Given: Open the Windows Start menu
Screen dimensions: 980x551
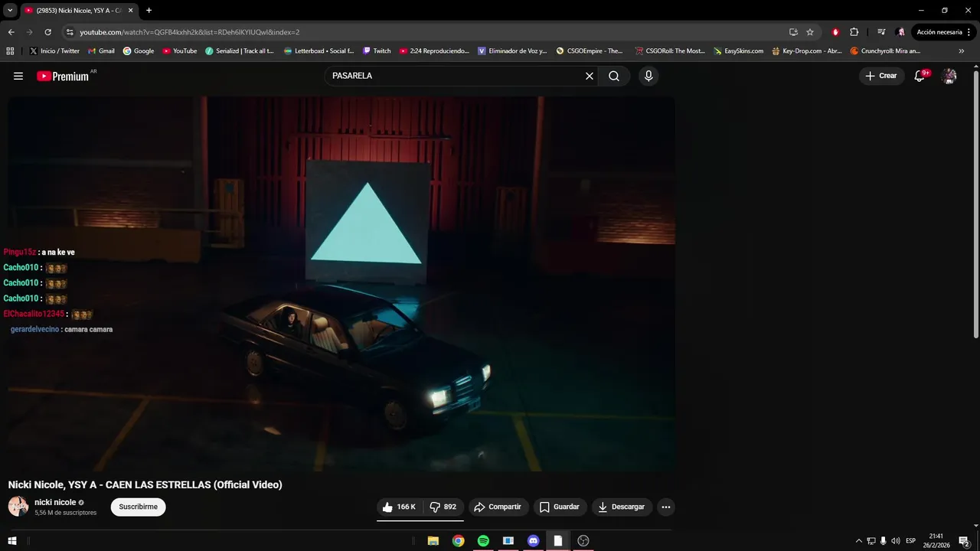Looking at the screenshot, I should tap(12, 541).
